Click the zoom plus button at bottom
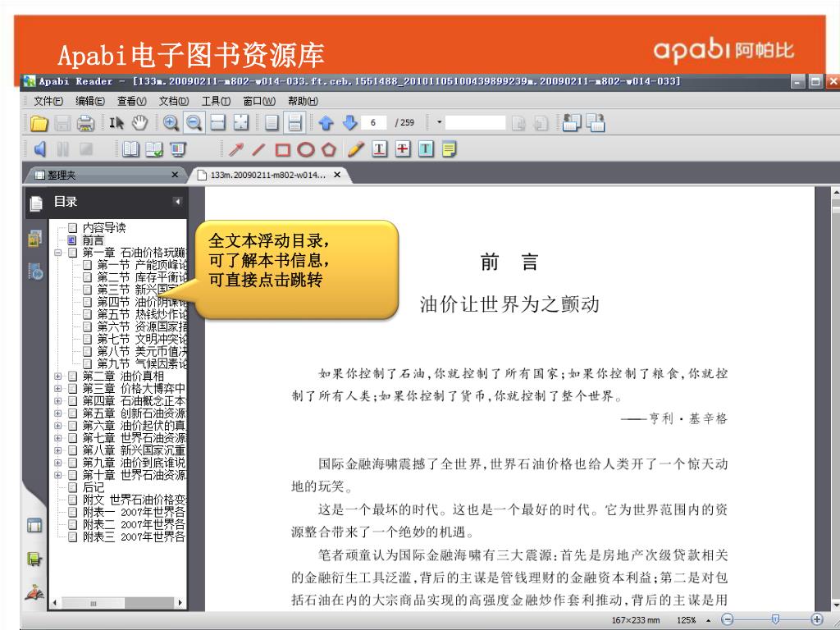840x630 pixels. 817,619
